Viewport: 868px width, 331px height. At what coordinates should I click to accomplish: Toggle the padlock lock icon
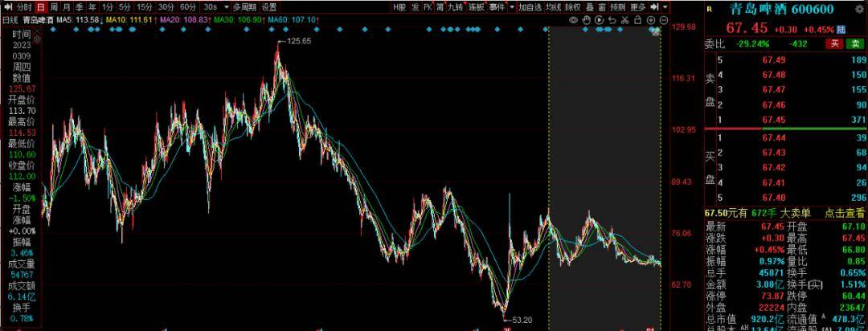[x=637, y=20]
